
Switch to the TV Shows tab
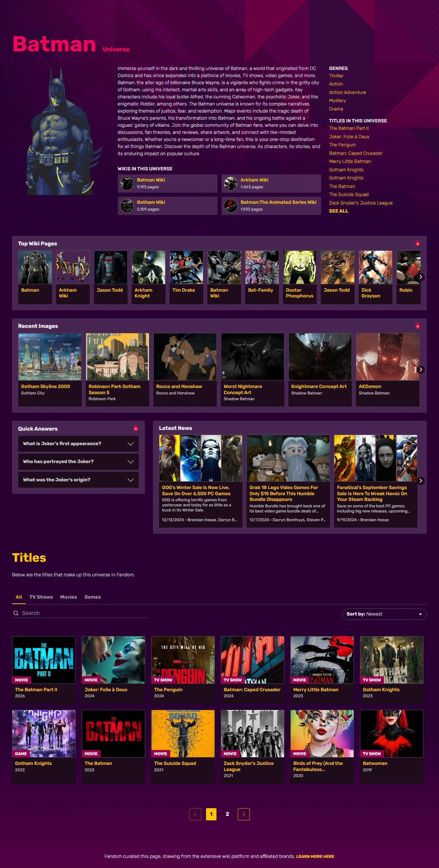pyautogui.click(x=41, y=597)
